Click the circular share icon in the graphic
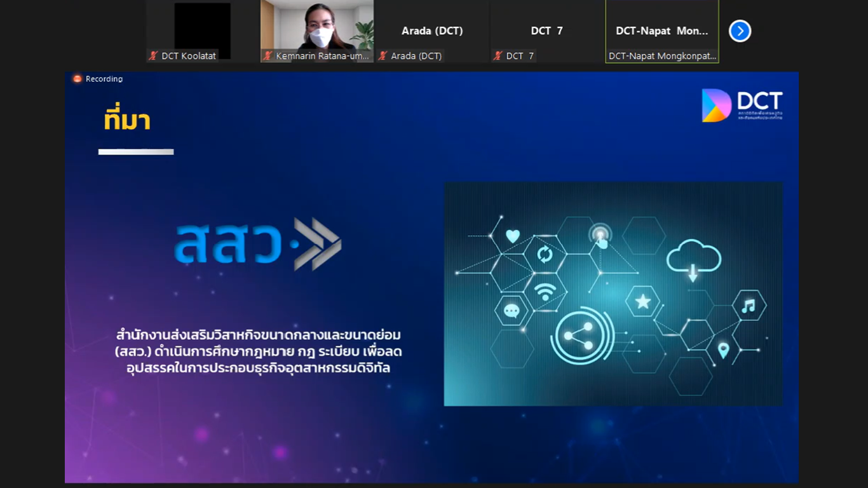 pos(578,336)
